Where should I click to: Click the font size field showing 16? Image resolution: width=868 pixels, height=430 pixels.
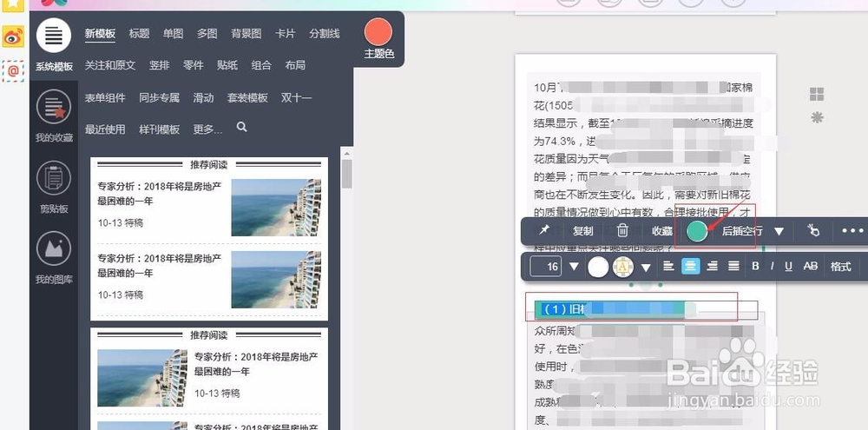546,267
